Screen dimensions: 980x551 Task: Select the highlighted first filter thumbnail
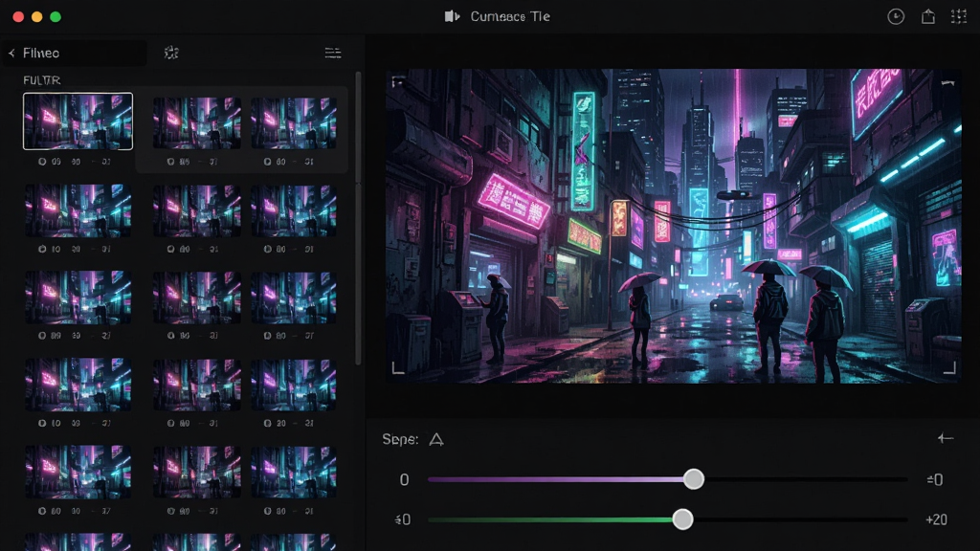(78, 121)
